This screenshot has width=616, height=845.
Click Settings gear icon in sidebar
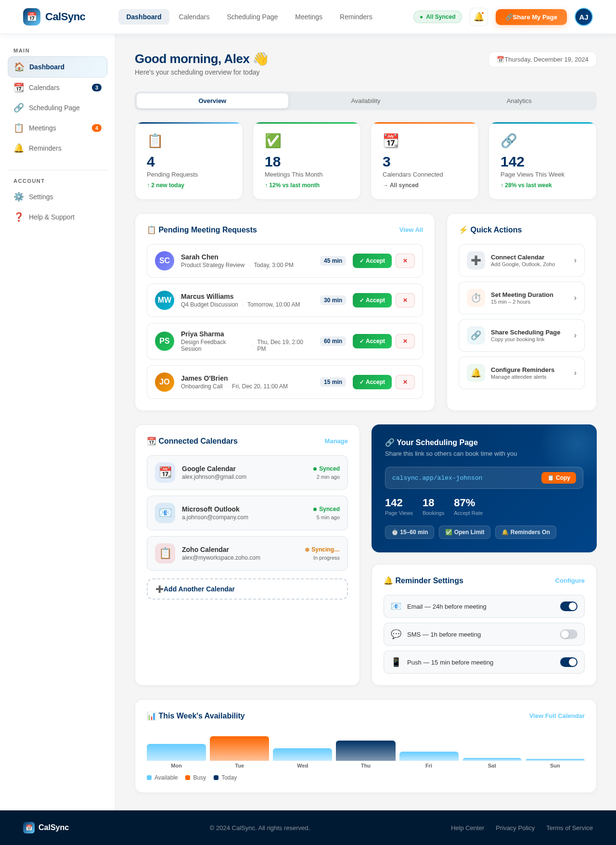19,197
